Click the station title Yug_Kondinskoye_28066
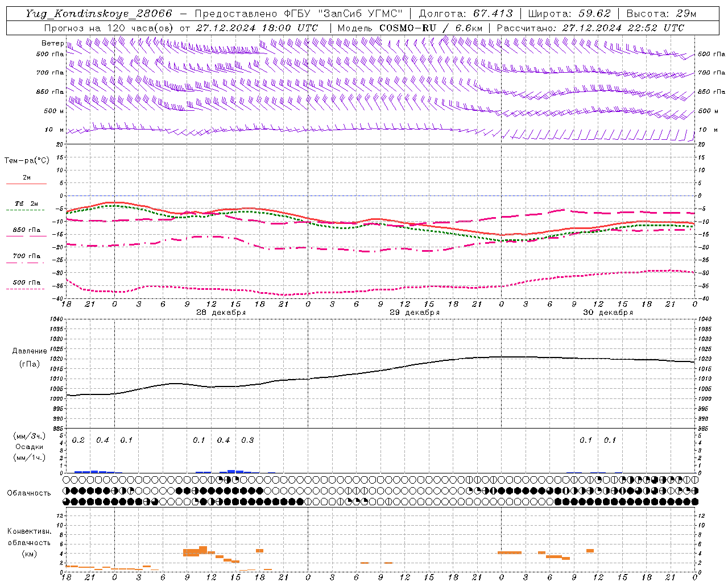Screen dimensions: 728x582 point(99,14)
